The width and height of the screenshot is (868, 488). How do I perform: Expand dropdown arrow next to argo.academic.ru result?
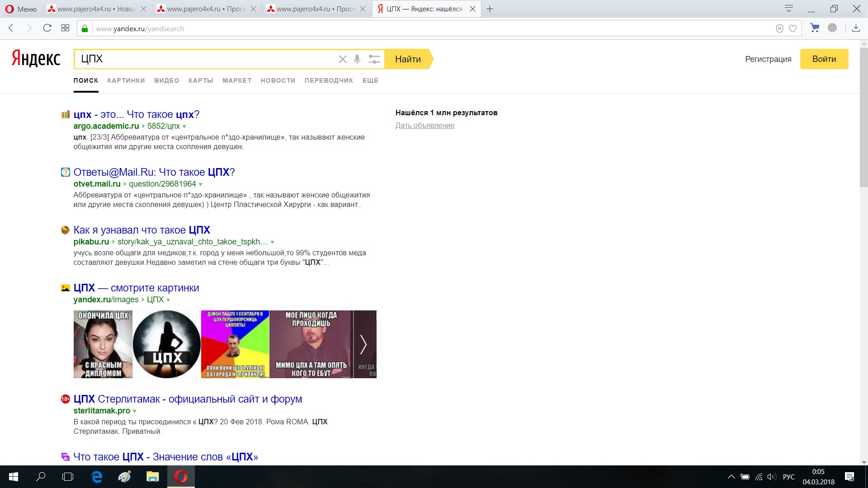(x=184, y=127)
